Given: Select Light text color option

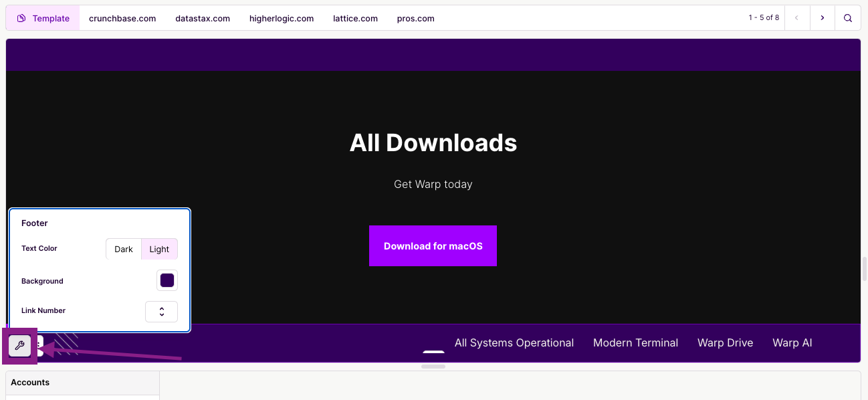Looking at the screenshot, I should (x=159, y=249).
